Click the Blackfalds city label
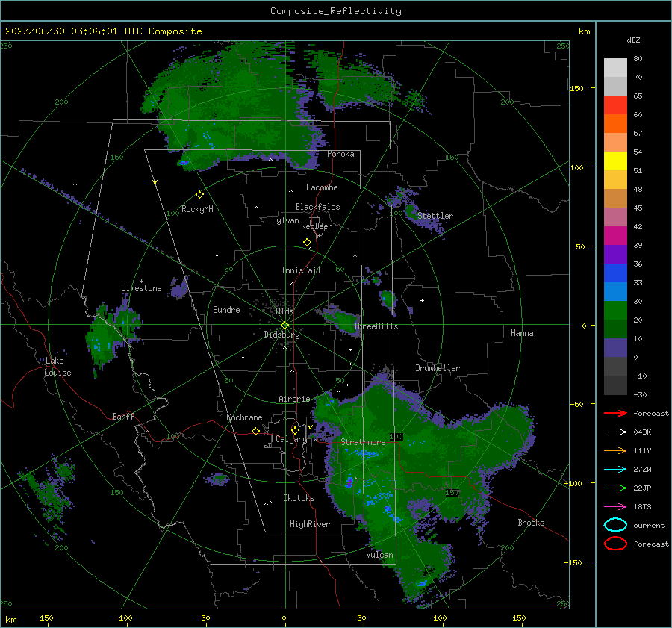This screenshot has width=672, height=628. [317, 207]
